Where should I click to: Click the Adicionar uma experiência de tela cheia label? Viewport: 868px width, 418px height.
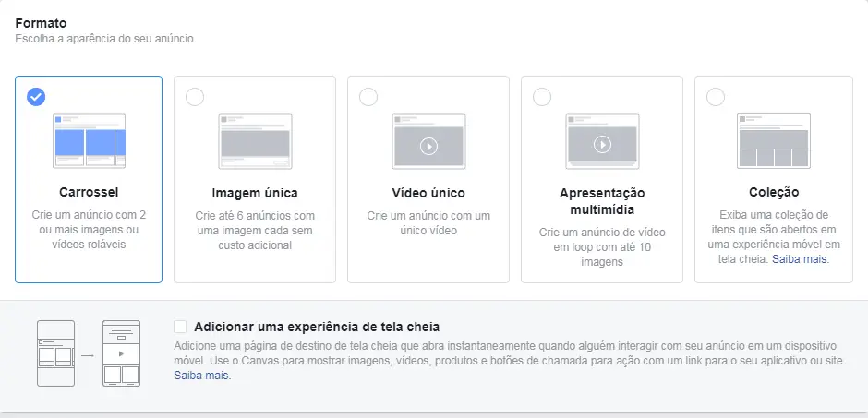point(317,327)
